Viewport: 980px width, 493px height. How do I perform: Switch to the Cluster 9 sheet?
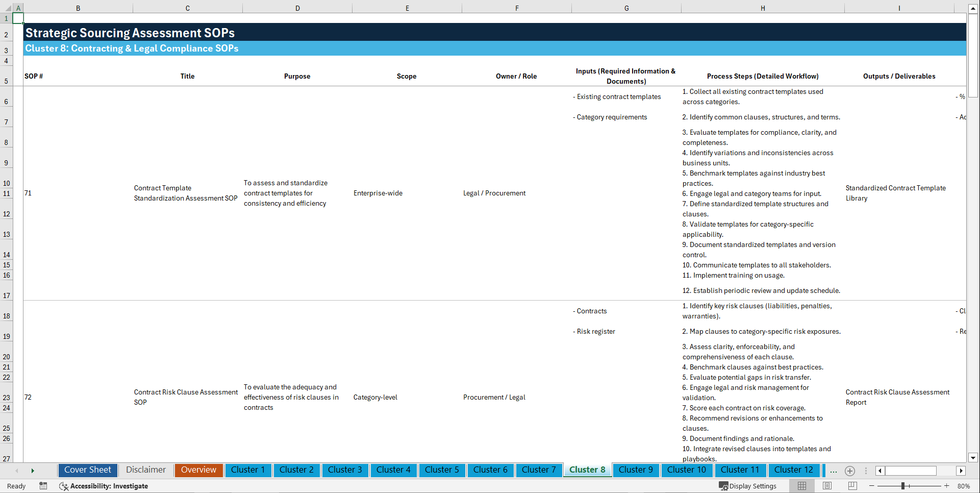[x=636, y=470]
